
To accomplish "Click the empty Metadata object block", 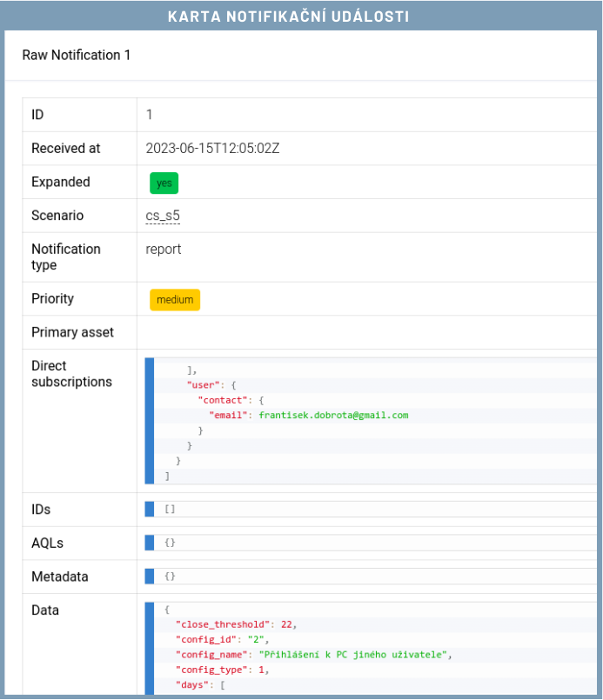I will click(x=170, y=577).
